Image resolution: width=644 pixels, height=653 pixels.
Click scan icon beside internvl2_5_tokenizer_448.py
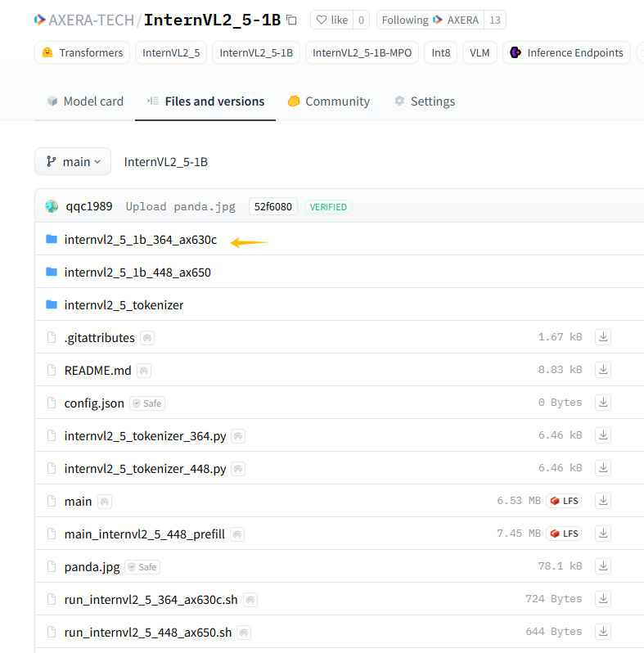pos(238,469)
